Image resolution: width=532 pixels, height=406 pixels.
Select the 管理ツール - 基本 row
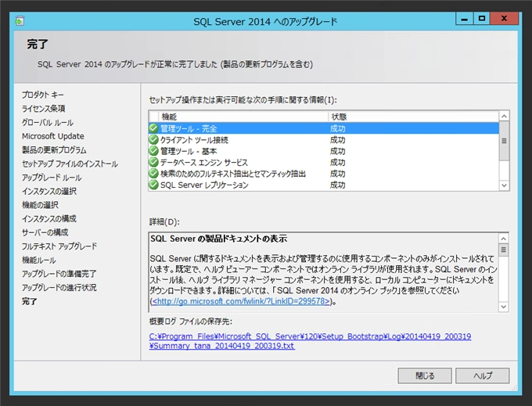(324, 151)
